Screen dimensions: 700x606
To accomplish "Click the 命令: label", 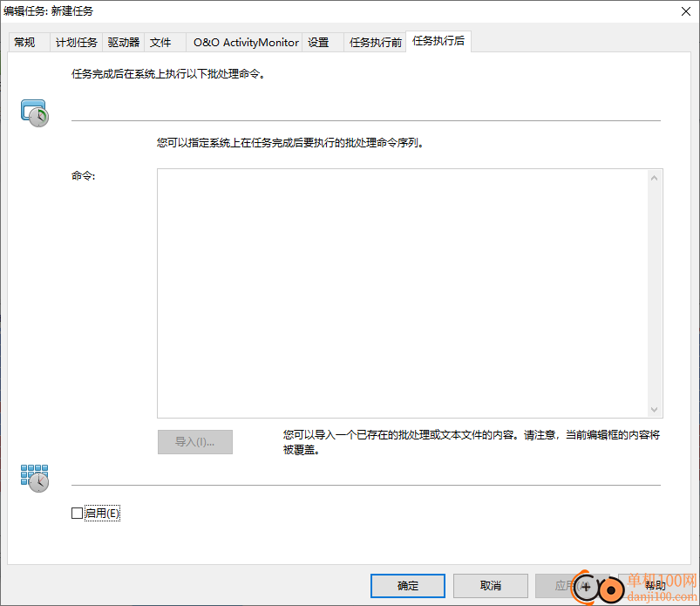I will pyautogui.click(x=83, y=176).
